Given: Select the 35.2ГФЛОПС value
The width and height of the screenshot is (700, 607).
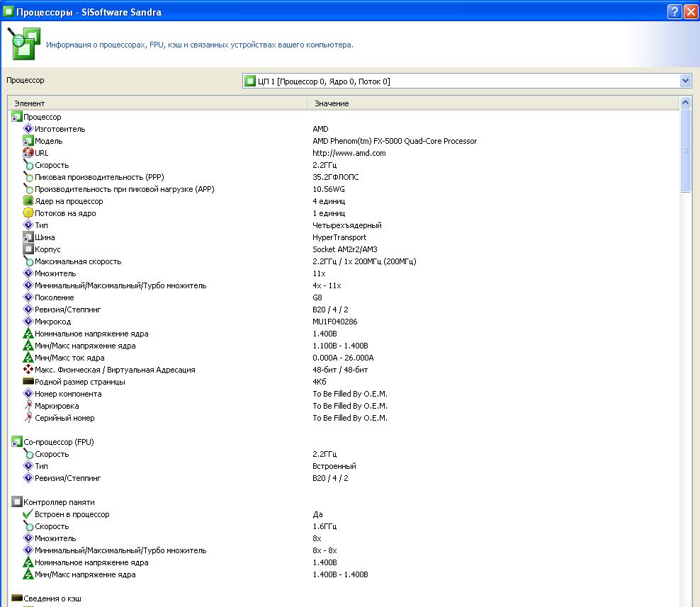Looking at the screenshot, I should point(335,177).
